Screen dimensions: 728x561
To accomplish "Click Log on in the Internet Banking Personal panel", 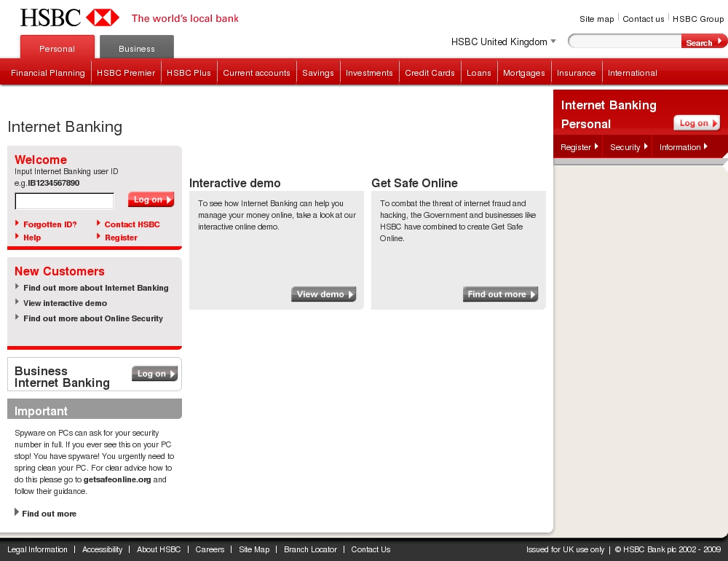I will tap(697, 123).
